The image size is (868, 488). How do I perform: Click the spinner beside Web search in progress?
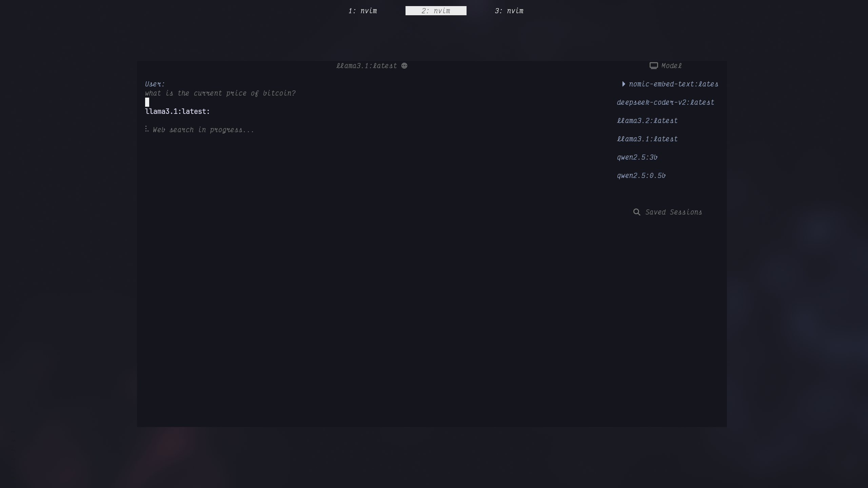(x=146, y=129)
